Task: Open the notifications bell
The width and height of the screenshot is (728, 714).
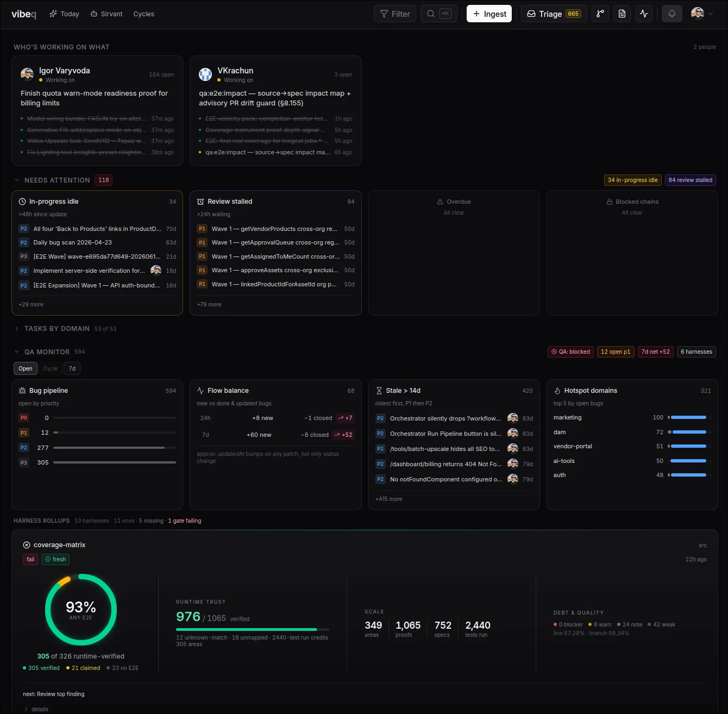Action: pyautogui.click(x=672, y=14)
